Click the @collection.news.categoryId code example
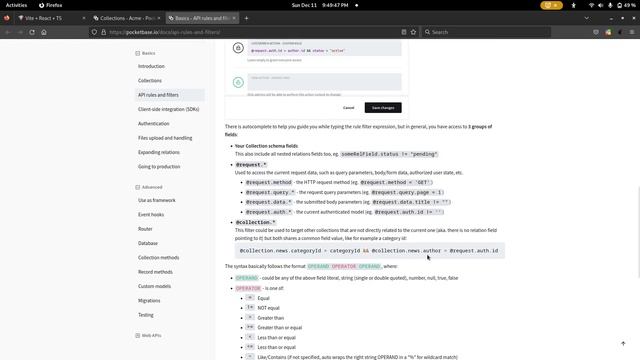640x360 pixels. pos(369,251)
